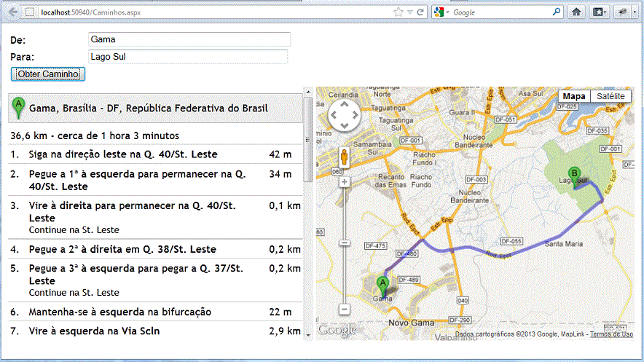Open the bookmarks menu dropdown

click(599, 12)
